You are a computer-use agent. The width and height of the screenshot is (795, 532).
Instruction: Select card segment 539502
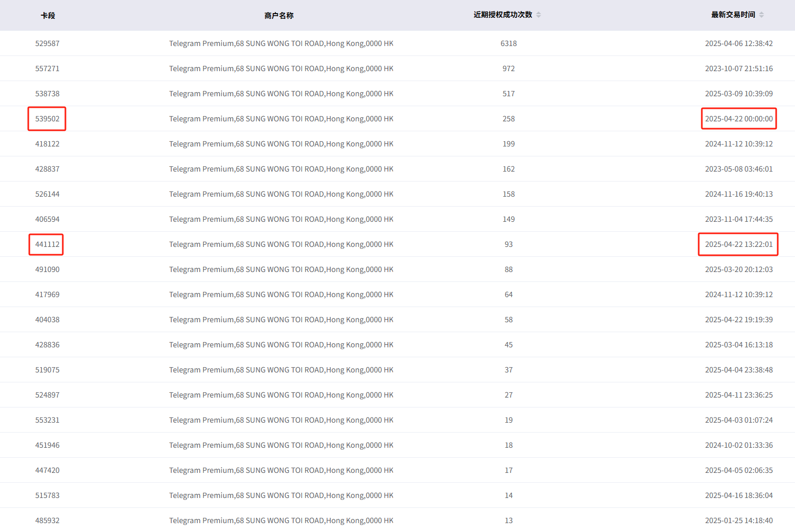(x=47, y=119)
